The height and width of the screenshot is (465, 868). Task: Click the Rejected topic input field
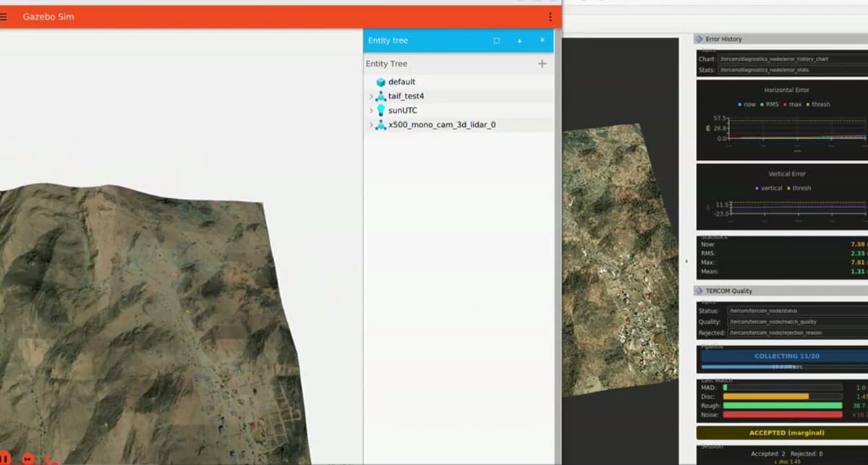pyautogui.click(x=798, y=333)
